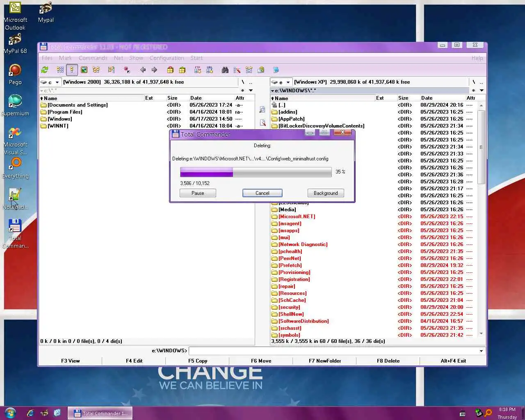The height and width of the screenshot is (420, 525).
Task: Select the [Microsoft.NET] folder in right panel
Action: (x=297, y=217)
